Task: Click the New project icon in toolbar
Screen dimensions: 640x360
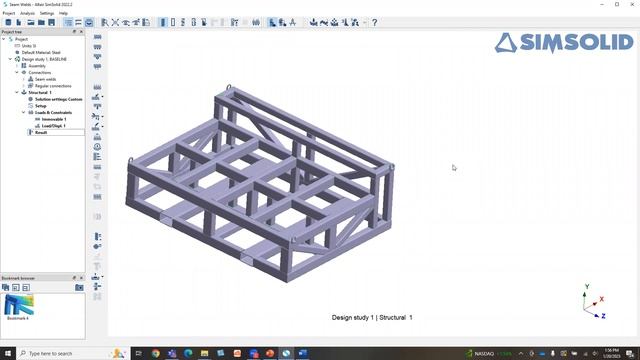Action: point(8,22)
